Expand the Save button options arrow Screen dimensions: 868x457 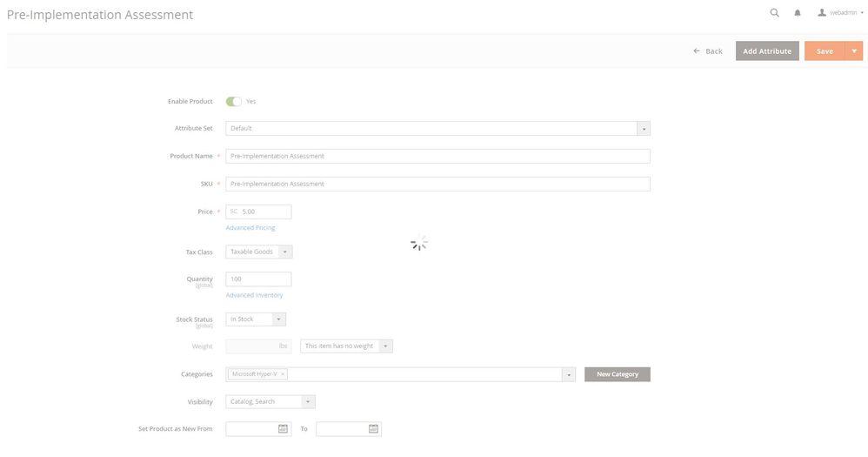pyautogui.click(x=854, y=51)
